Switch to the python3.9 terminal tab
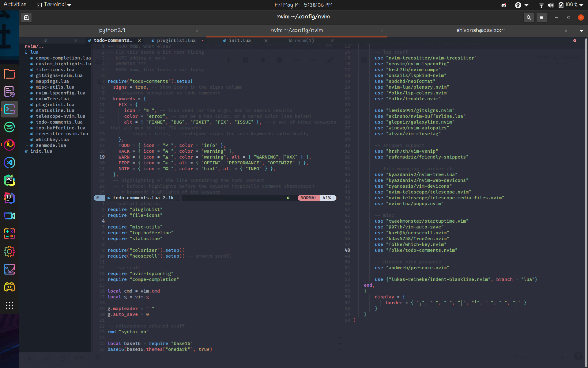Image resolution: width=588 pixels, height=368 pixels. coord(112,30)
